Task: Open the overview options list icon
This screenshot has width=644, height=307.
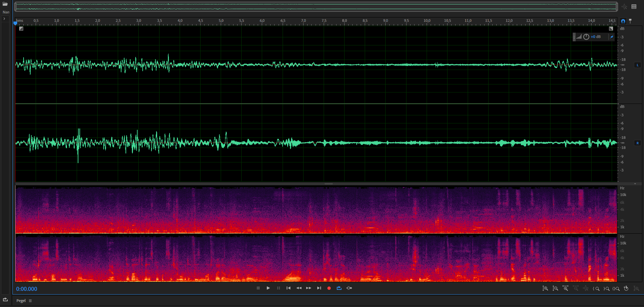Action: click(634, 7)
